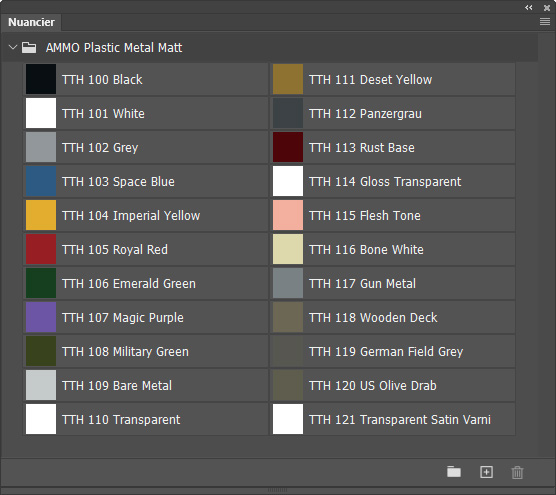Click the 'TTH 105 Royal Red' label
Screen dimensions: 556x495
[115, 250]
